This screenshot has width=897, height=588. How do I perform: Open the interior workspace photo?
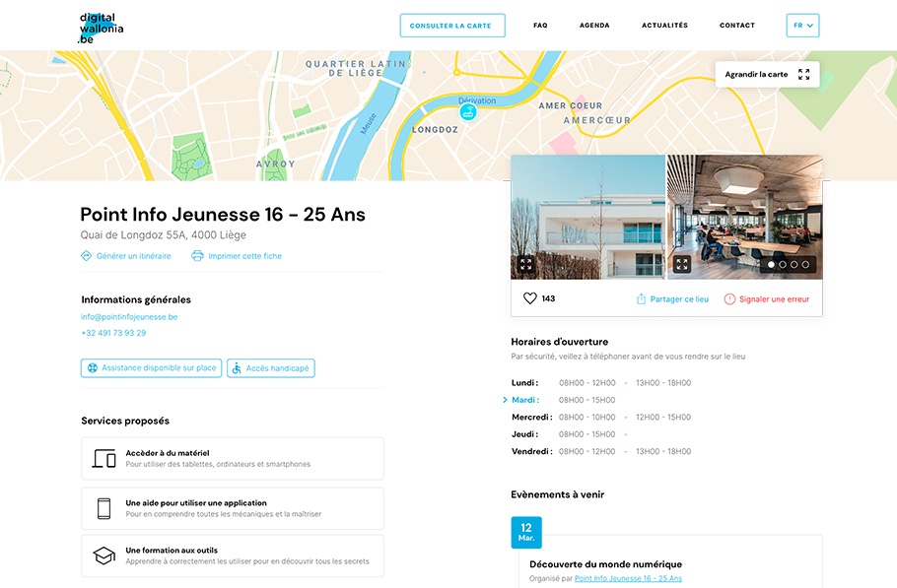pyautogui.click(x=745, y=217)
